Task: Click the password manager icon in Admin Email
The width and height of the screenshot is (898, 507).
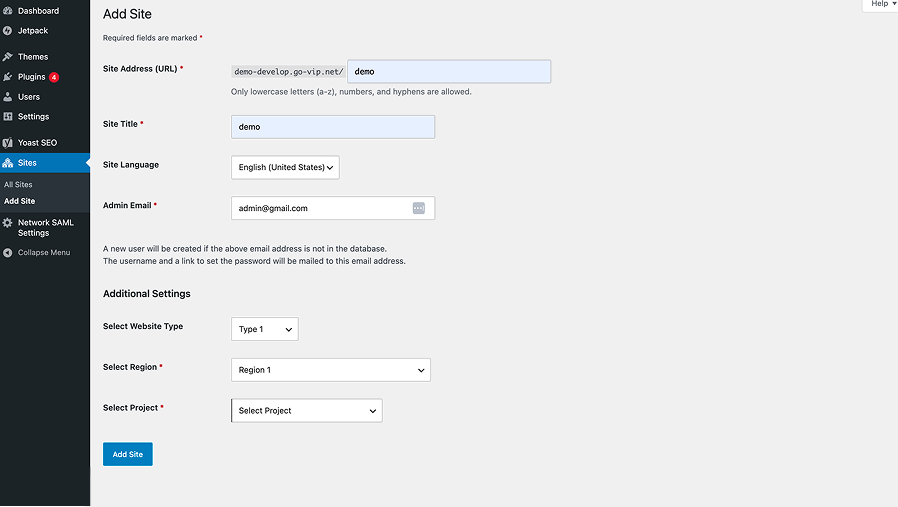Action: coord(419,208)
